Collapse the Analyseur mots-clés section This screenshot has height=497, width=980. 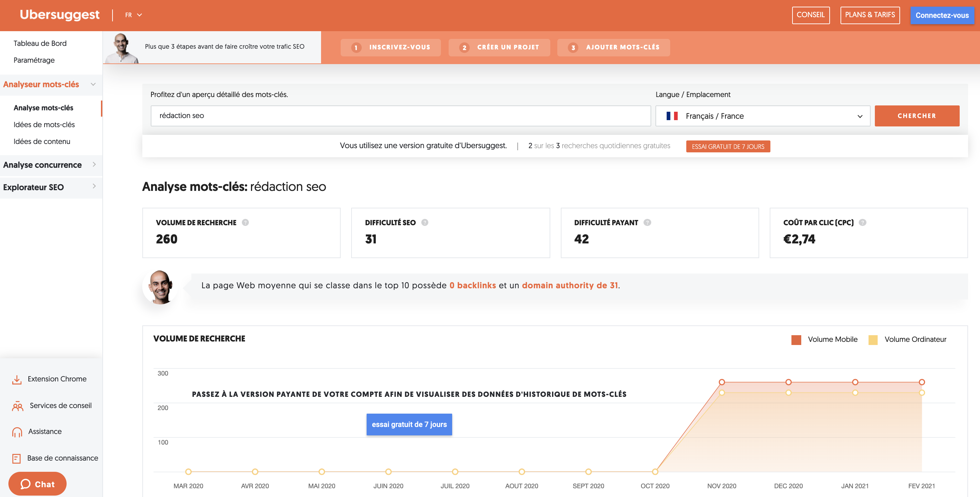click(x=51, y=84)
